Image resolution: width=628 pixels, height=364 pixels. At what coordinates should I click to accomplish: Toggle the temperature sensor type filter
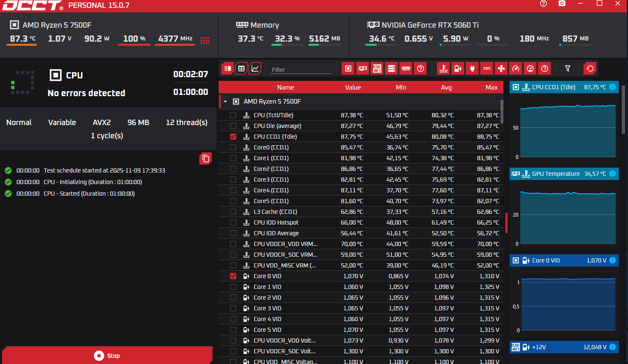(444, 69)
